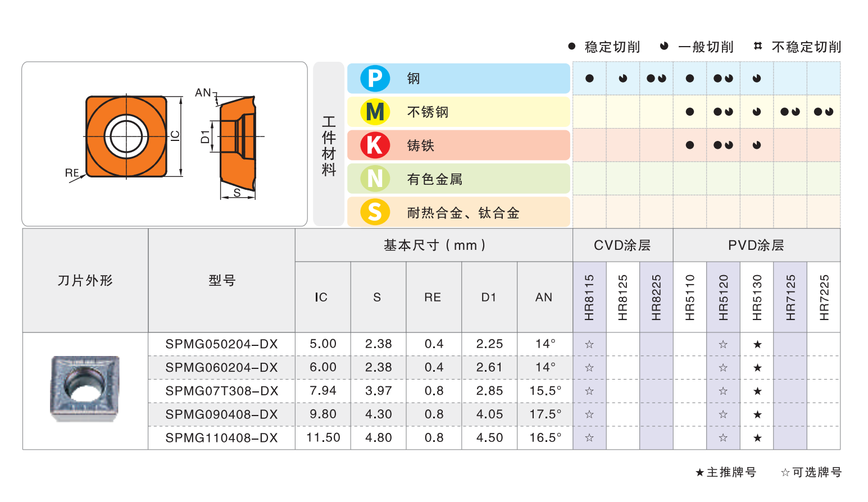This screenshot has width=868, height=502.
Task: Click the ☆可选牌号 legend entry
Action: point(811,472)
